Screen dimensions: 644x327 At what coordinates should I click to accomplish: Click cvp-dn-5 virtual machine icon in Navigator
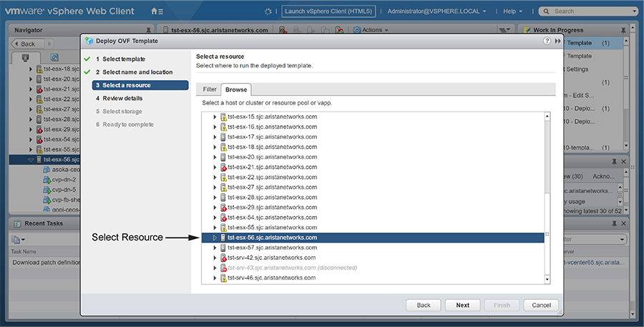(47, 190)
